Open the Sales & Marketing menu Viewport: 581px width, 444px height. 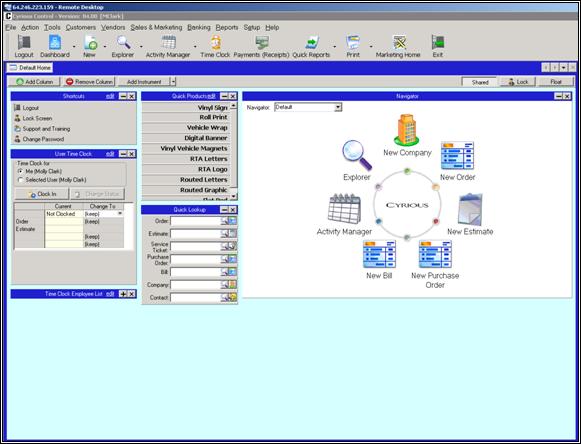click(x=156, y=27)
